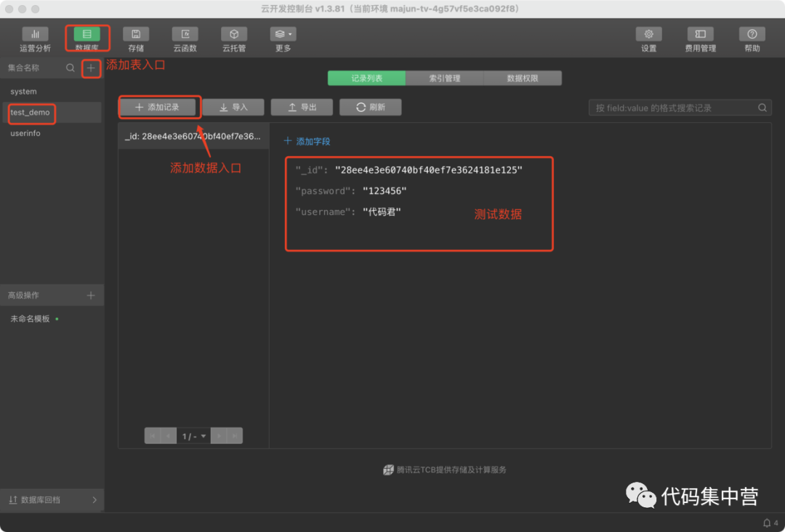This screenshot has height=532, width=785.
Task: Add an advanced operation via 高级操作 plus
Action: pos(91,295)
